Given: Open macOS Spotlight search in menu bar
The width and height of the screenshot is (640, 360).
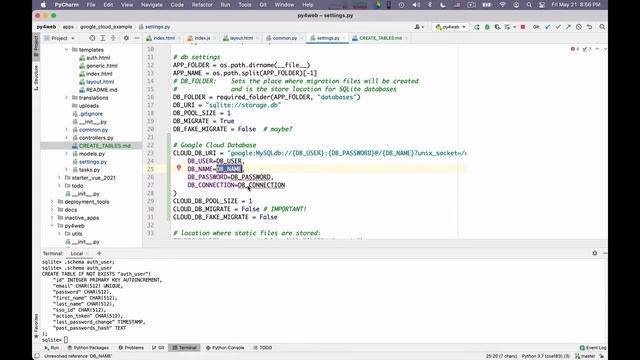Looking at the screenshot, I should (x=529, y=5).
